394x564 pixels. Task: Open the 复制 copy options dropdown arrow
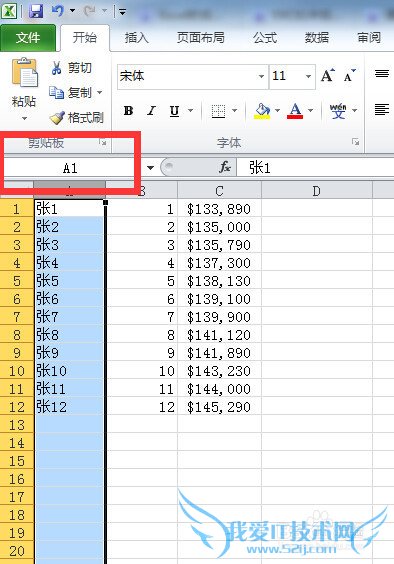[x=100, y=92]
